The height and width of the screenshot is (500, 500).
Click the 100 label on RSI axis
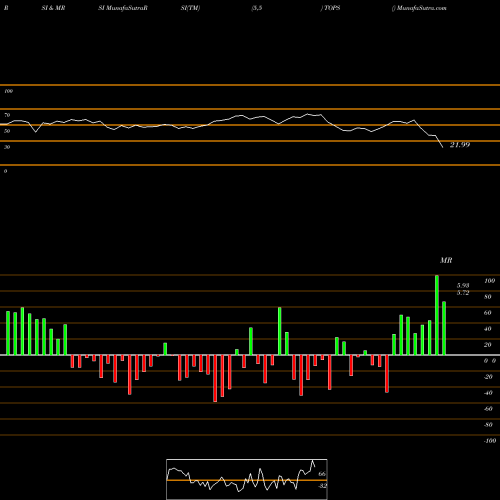pos(8,91)
